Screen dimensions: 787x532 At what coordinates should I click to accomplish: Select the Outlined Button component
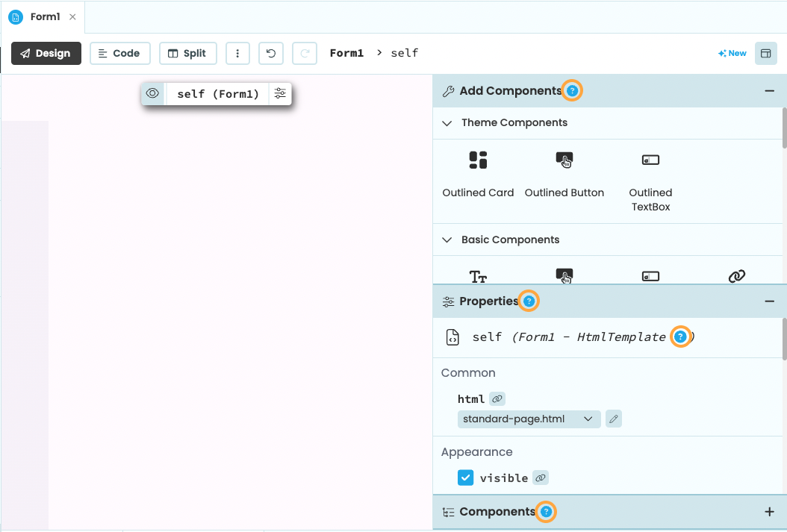[x=564, y=160]
